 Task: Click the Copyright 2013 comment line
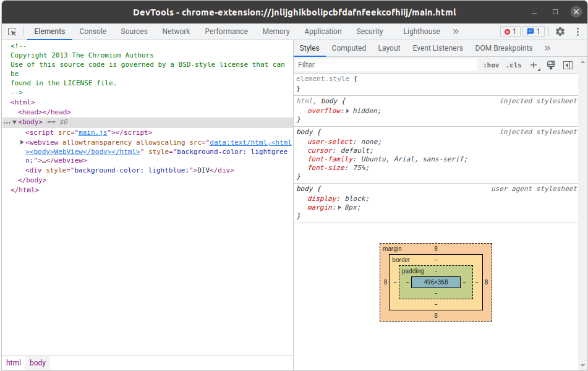coord(82,55)
